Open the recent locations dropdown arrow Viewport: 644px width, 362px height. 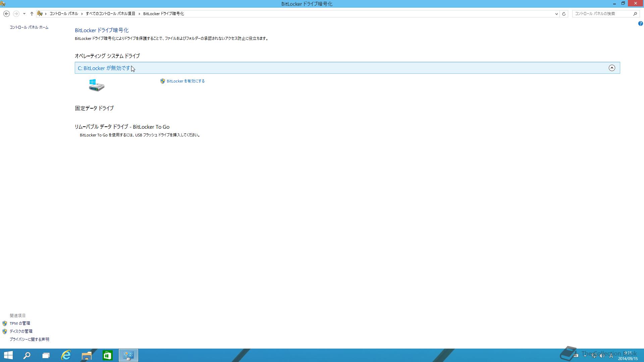pyautogui.click(x=24, y=14)
